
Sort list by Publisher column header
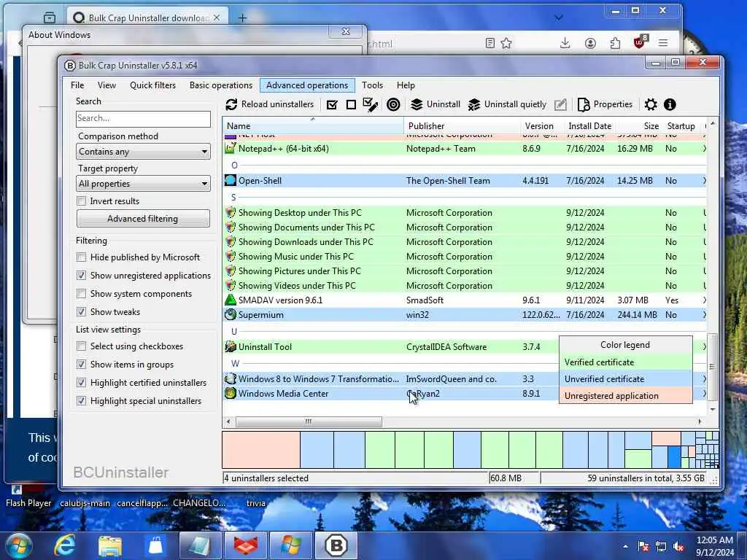(x=462, y=125)
